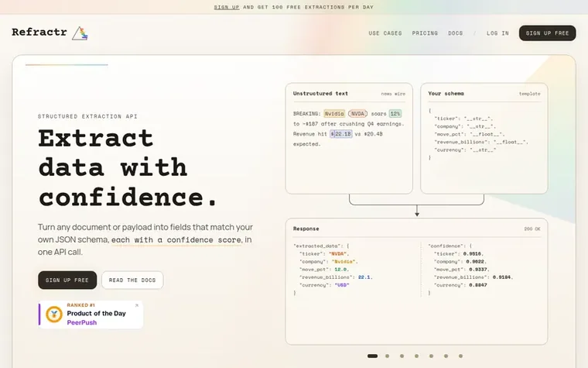Image resolution: width=588 pixels, height=368 pixels.
Task: Click the currency confidence value 0.8847
Action: pos(478,285)
